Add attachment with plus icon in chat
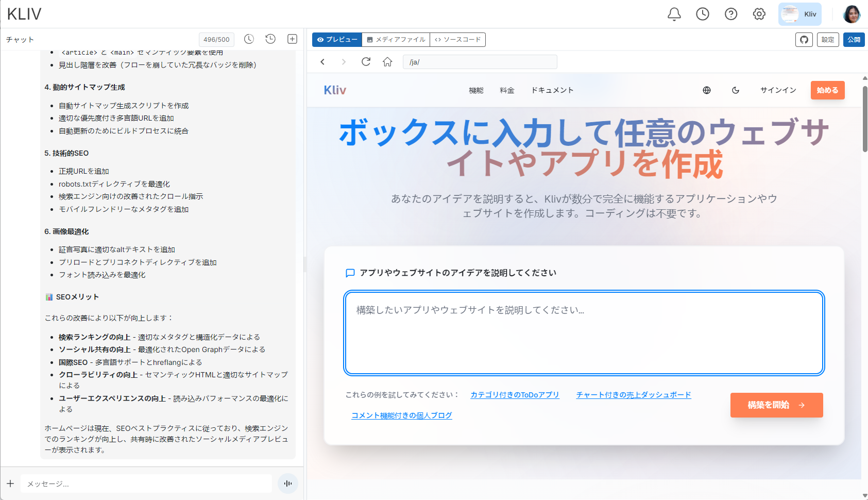 tap(10, 484)
